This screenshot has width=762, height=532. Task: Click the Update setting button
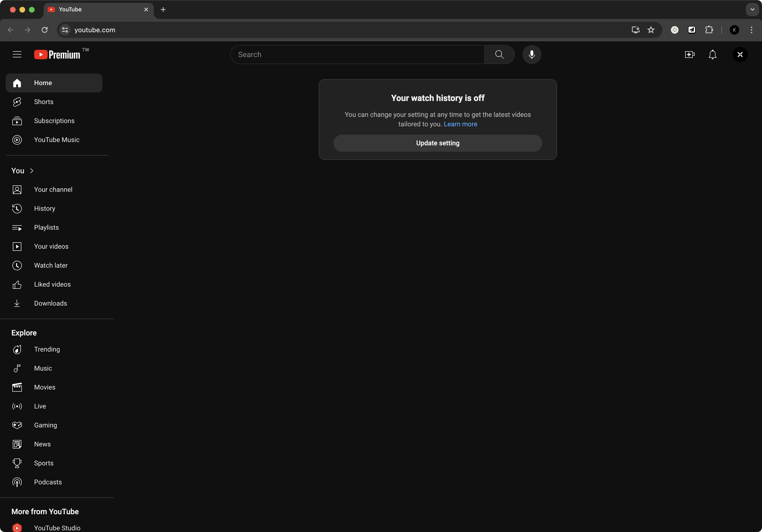(437, 143)
